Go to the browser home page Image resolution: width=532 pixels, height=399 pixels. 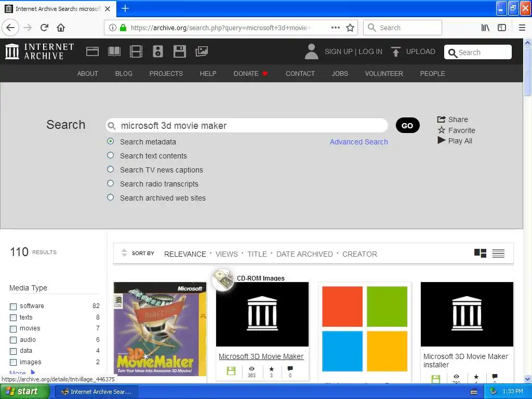tap(61, 28)
